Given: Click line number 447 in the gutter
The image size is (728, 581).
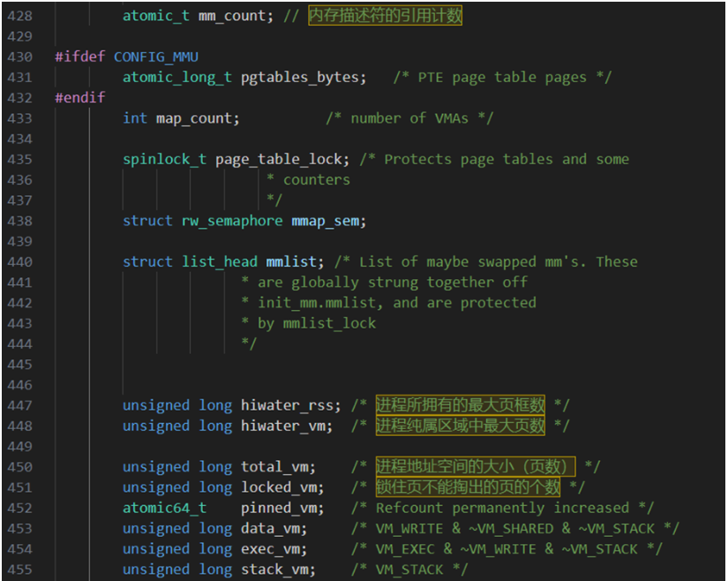Looking at the screenshot, I should click(x=20, y=405).
